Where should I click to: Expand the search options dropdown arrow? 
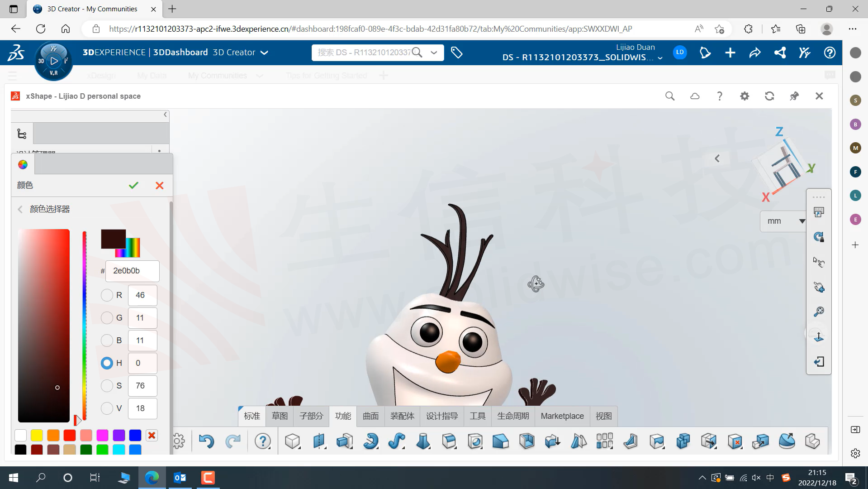(434, 53)
